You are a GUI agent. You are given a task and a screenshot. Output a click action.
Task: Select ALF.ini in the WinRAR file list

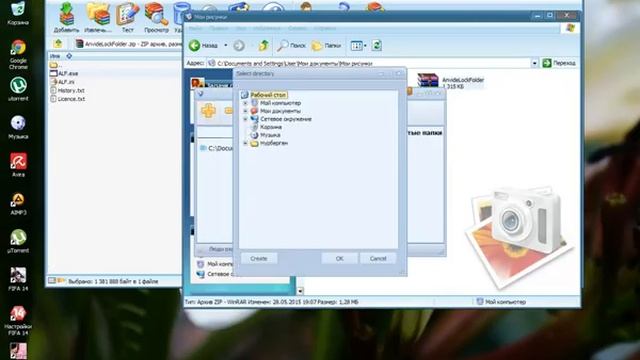(62, 82)
